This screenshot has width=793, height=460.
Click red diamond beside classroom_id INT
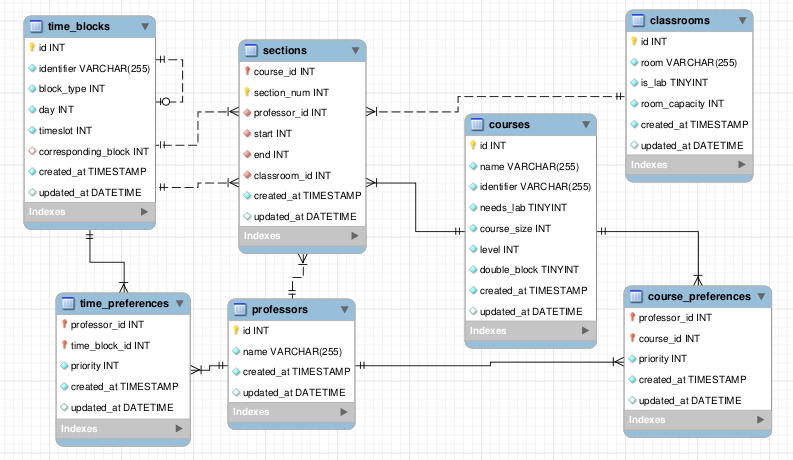[247, 175]
